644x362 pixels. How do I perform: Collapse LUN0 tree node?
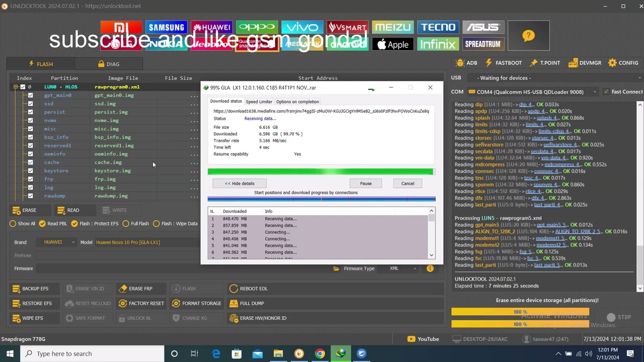coord(16,87)
